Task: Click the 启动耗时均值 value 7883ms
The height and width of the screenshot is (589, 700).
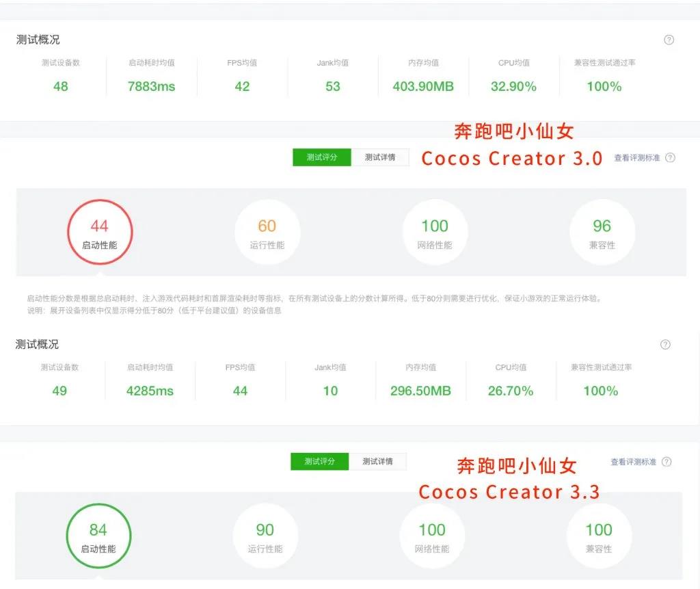Action: click(x=150, y=86)
